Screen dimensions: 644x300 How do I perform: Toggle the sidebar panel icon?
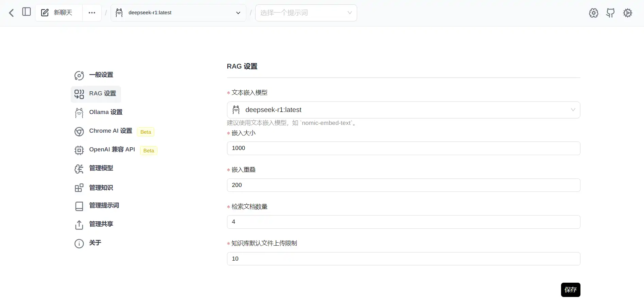pos(27,12)
